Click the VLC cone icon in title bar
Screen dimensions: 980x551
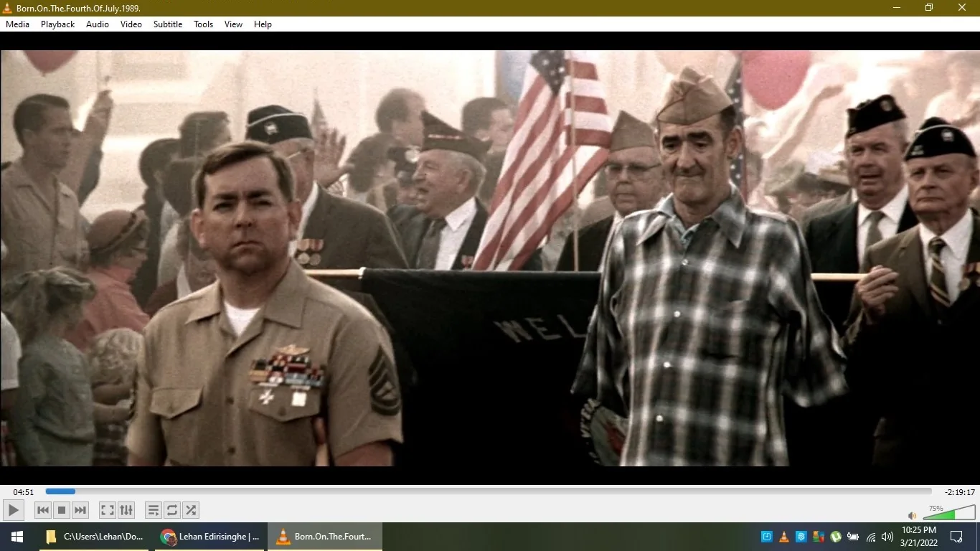coord(8,8)
